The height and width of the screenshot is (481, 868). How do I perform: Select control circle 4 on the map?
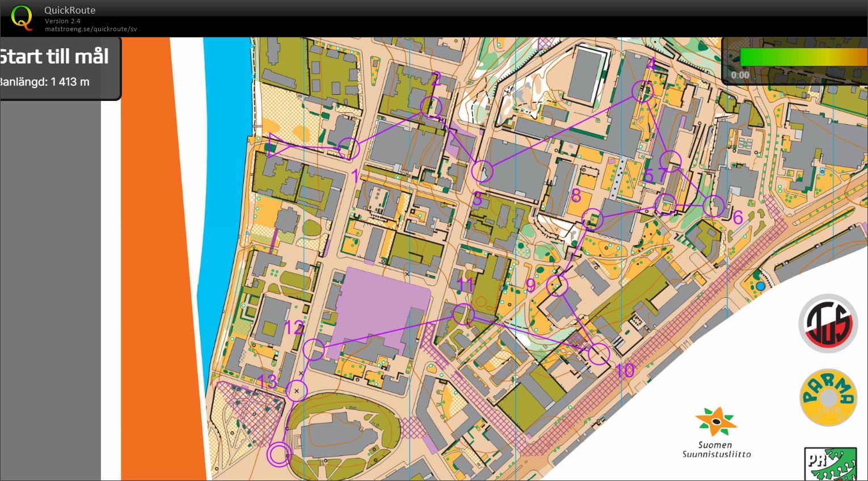pyautogui.click(x=643, y=91)
